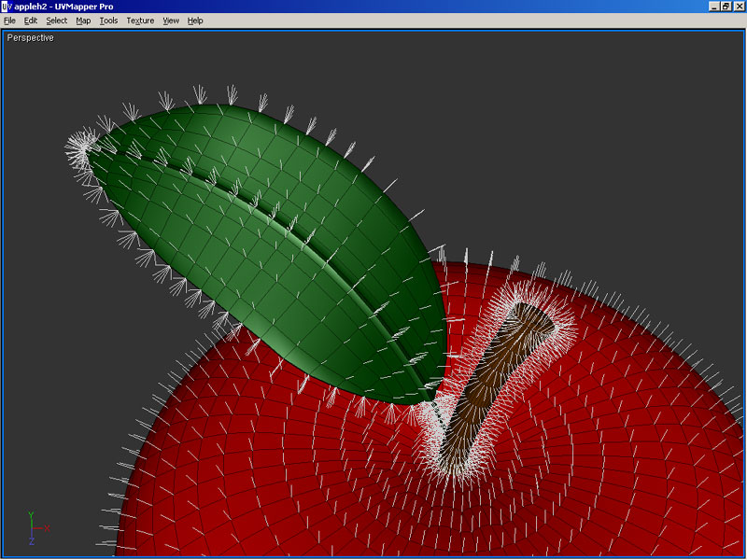Click the UVMapper Pro title bar icon
The image size is (747, 560).
pyautogui.click(x=7, y=7)
